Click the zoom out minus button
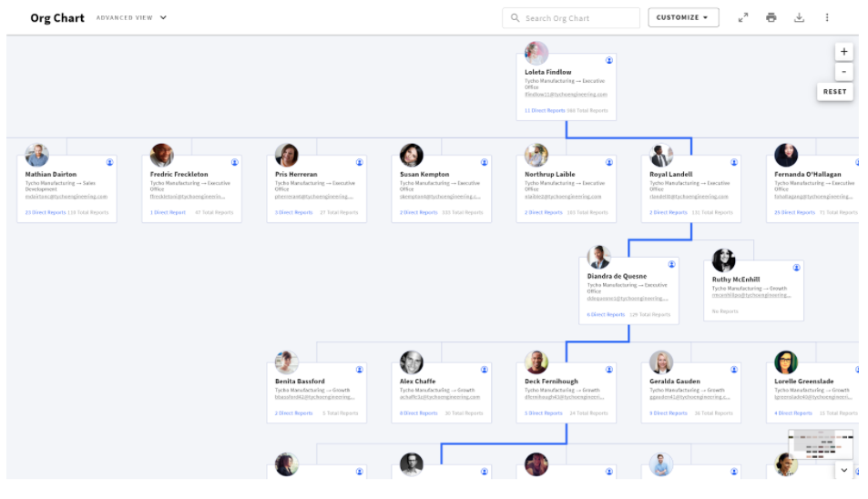The height and width of the screenshot is (499, 868). 843,72
